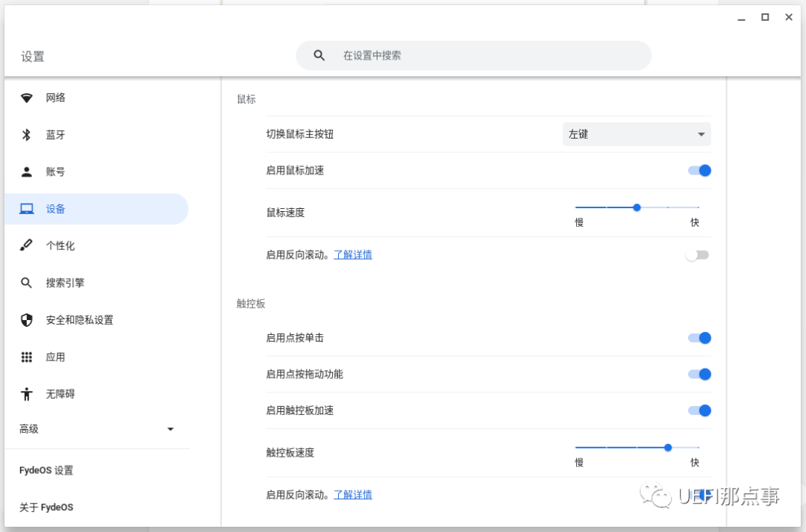
Task: Open the primary mouse button dropdown
Action: pos(636,134)
